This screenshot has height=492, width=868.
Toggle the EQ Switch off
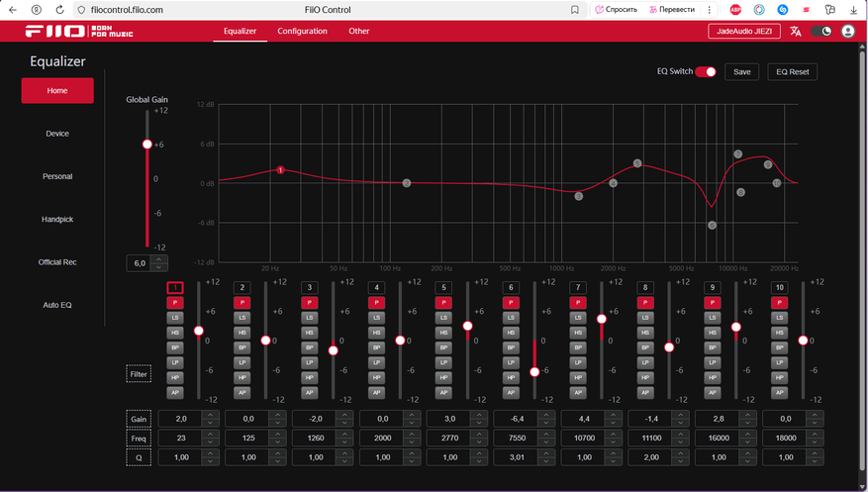(706, 71)
